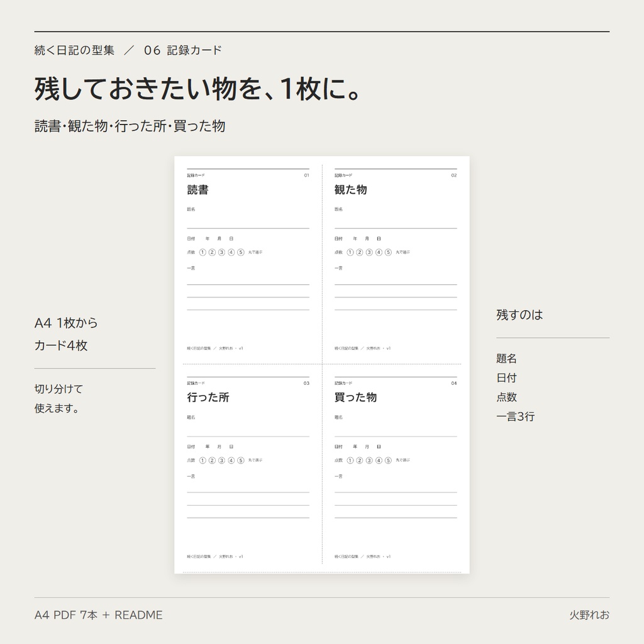Screen dimensions: 644x644
Task: Click the 題名 title line on the 読書 card
Action: [x=248, y=228]
